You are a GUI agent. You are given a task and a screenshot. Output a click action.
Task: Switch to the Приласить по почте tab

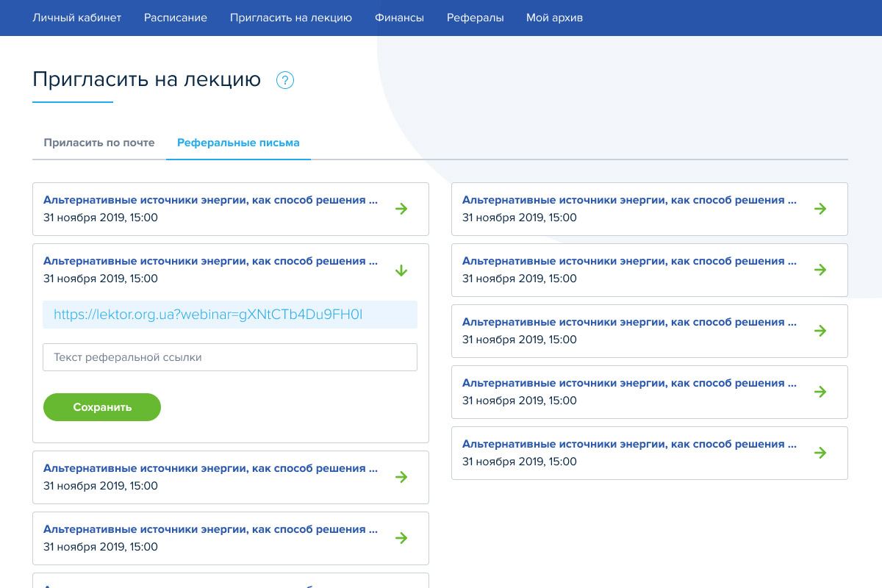(x=99, y=143)
